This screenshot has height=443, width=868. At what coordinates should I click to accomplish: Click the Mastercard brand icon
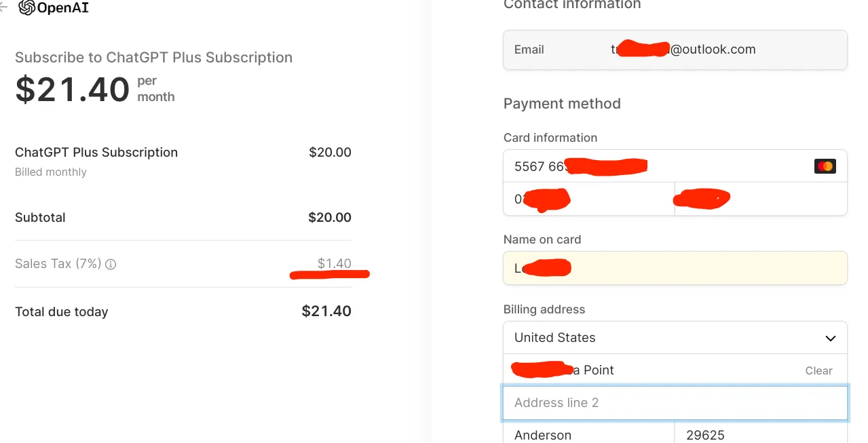click(x=825, y=166)
